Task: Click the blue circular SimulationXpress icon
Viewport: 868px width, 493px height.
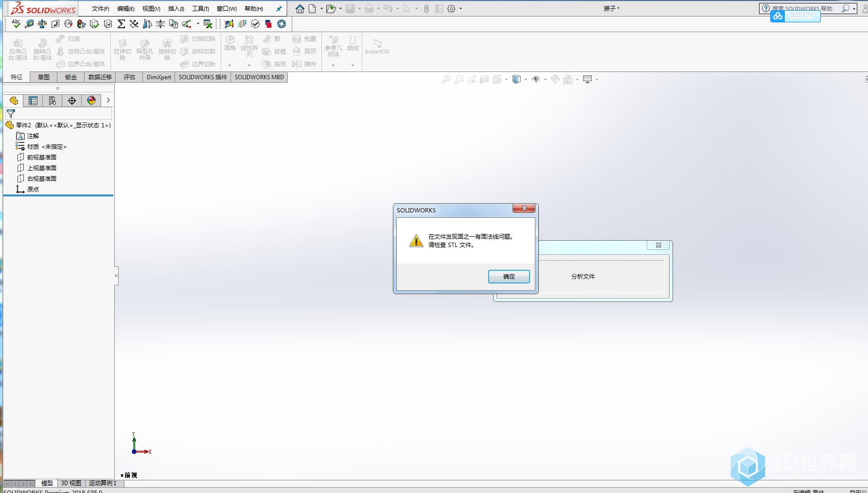Action: pyautogui.click(x=282, y=24)
